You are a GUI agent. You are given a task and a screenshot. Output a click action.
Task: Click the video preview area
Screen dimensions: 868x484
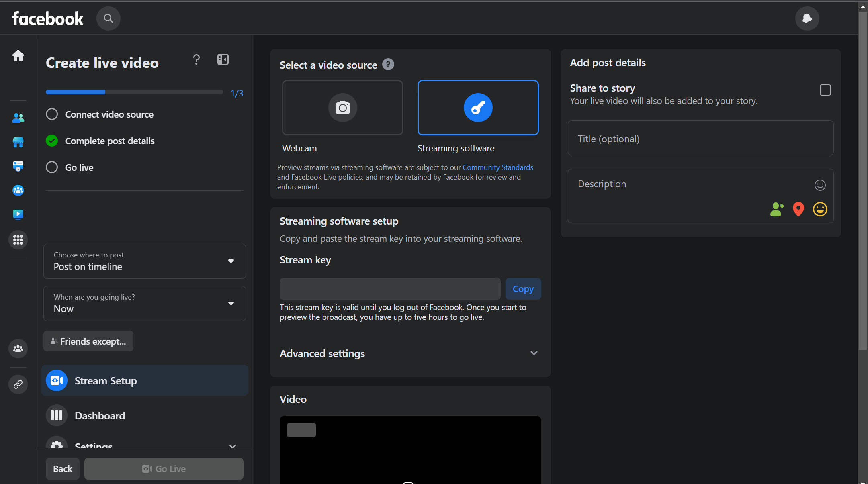click(x=410, y=450)
